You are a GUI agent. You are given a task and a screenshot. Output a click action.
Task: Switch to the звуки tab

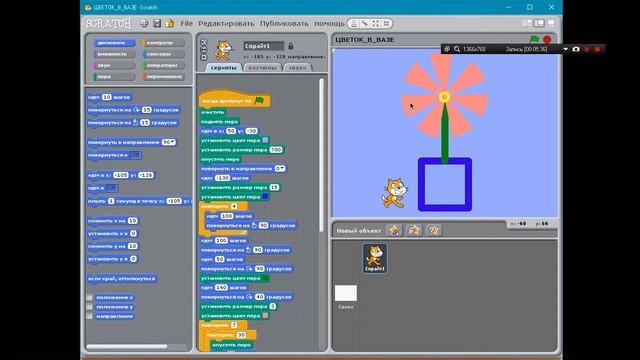pyautogui.click(x=298, y=68)
